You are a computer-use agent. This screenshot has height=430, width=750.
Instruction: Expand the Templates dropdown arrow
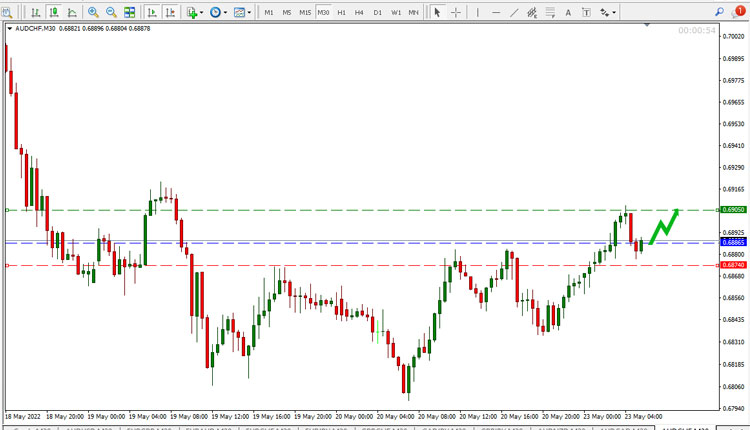point(249,13)
